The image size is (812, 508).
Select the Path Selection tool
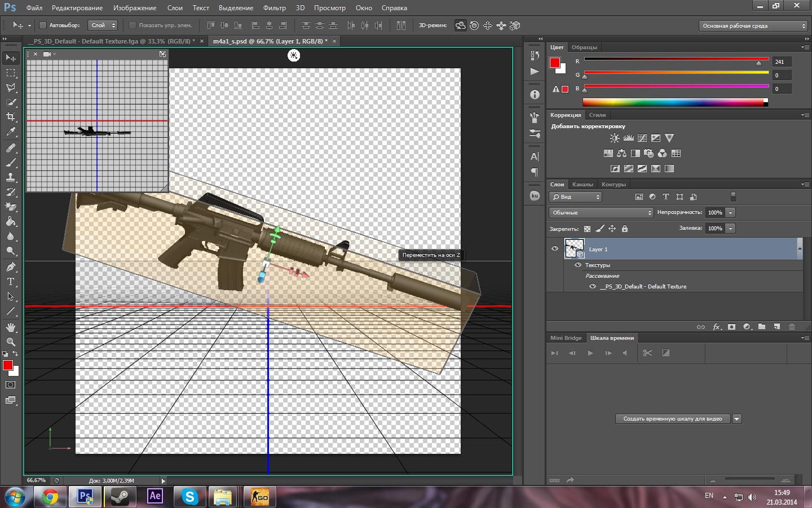tap(11, 296)
